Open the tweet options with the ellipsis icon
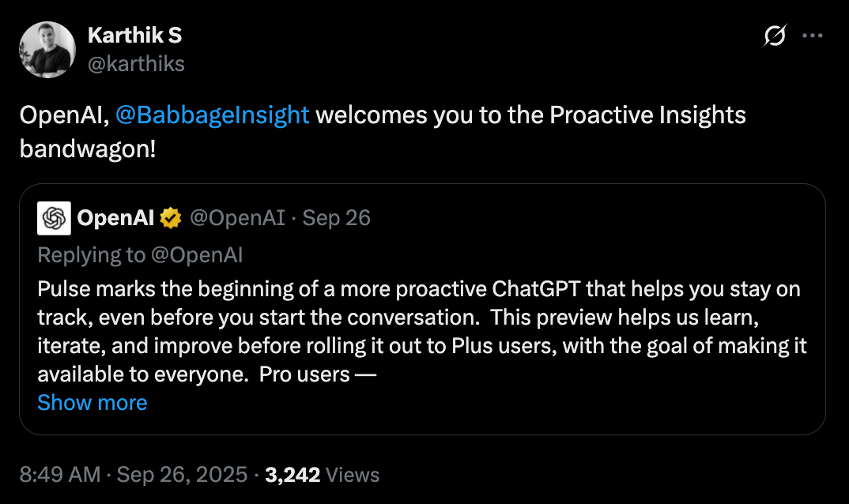 [x=813, y=35]
